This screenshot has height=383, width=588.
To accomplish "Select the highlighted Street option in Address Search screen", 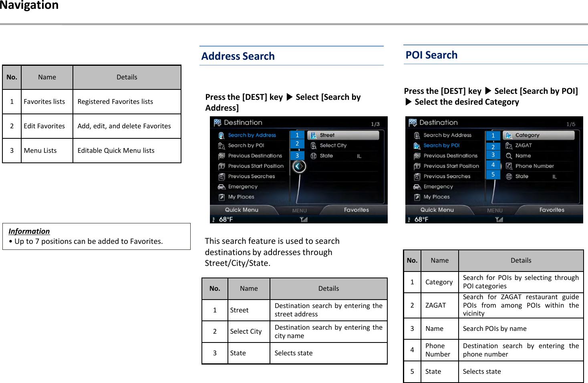I will pyautogui.click(x=343, y=136).
